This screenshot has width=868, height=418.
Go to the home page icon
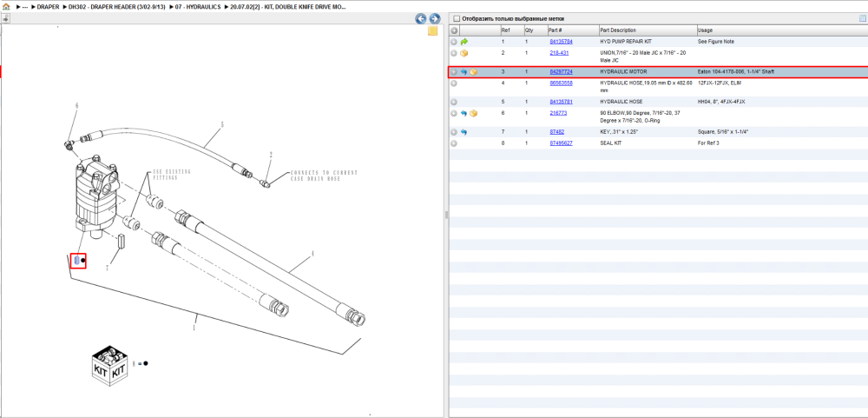pos(6,7)
